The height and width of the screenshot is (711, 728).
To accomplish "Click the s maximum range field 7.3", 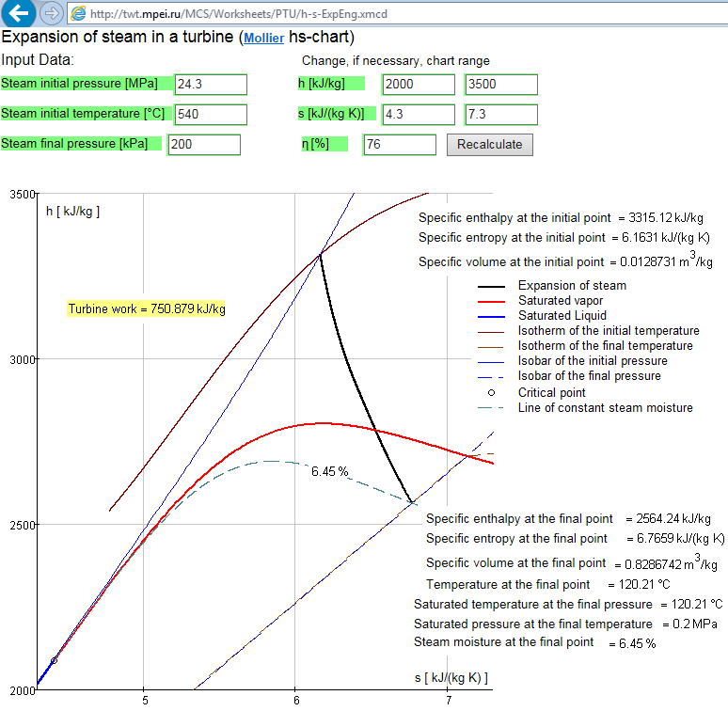I will pos(501,115).
